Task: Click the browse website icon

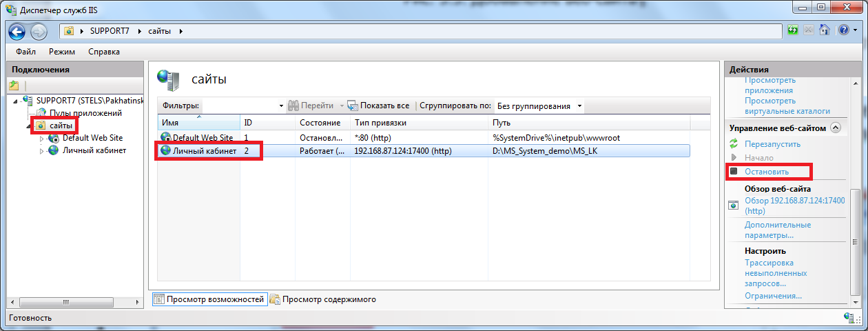Action: pos(734,205)
